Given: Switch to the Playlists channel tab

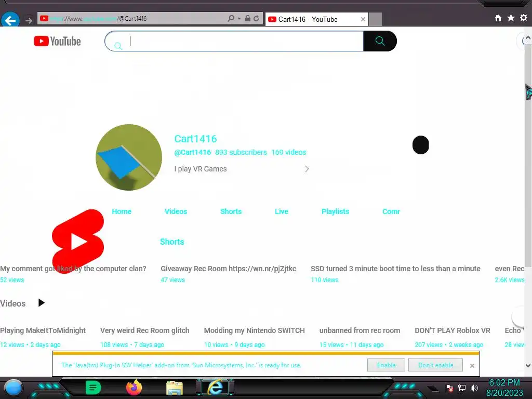Looking at the screenshot, I should 335,211.
